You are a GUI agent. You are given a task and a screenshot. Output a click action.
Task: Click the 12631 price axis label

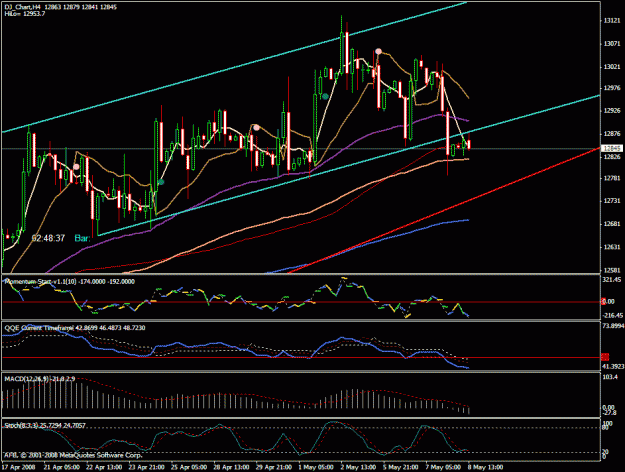coord(611,247)
